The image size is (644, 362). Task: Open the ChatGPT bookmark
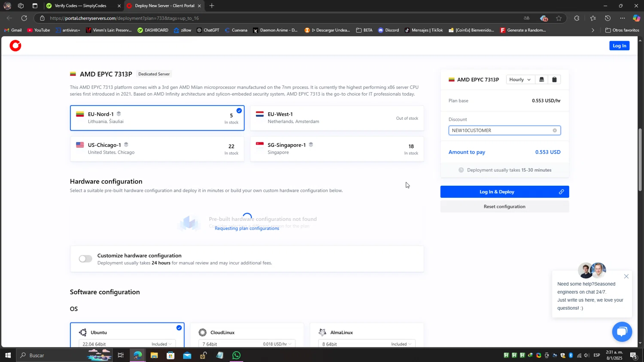pyautogui.click(x=208, y=30)
